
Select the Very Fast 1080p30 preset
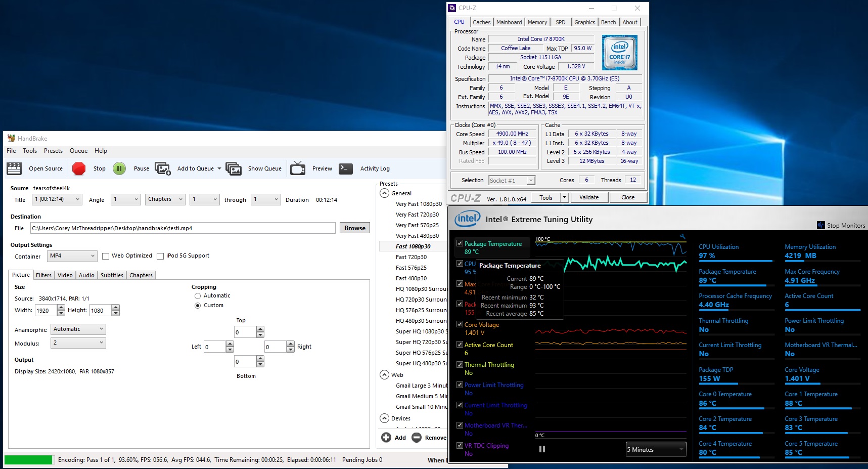pyautogui.click(x=419, y=204)
